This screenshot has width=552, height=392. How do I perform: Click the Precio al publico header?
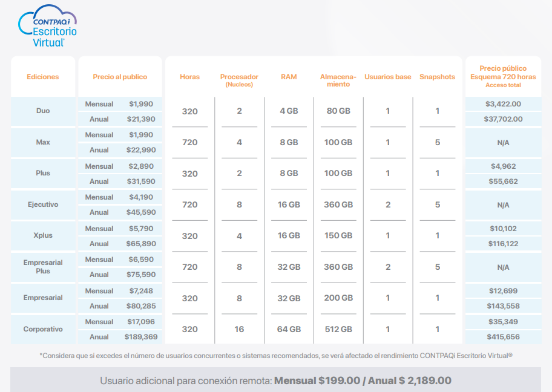120,77
